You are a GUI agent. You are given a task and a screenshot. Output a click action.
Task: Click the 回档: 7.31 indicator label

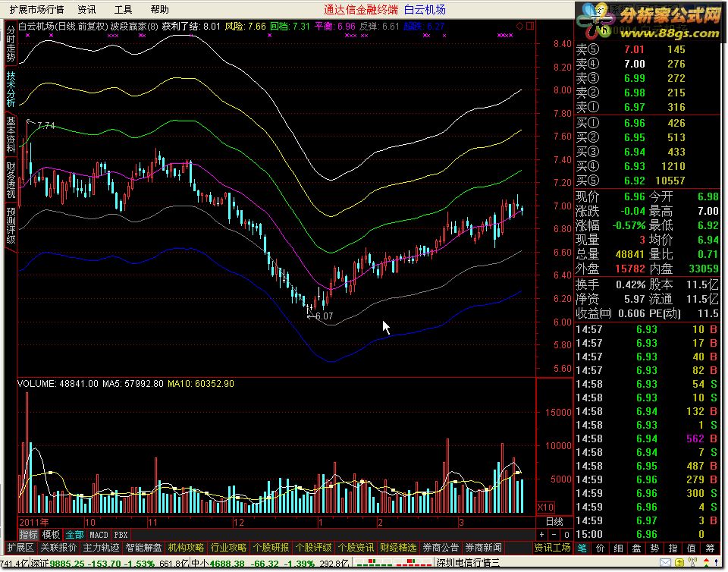290,27
